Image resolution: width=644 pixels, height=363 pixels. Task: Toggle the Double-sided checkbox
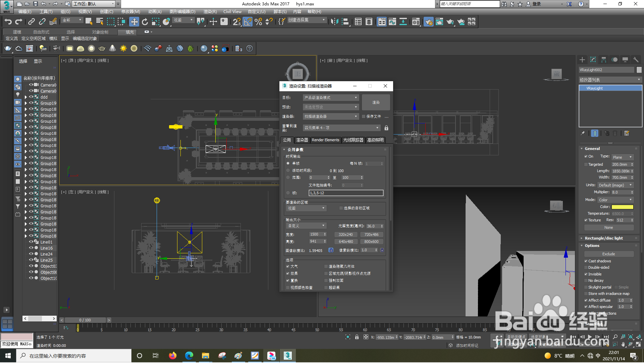click(x=586, y=268)
